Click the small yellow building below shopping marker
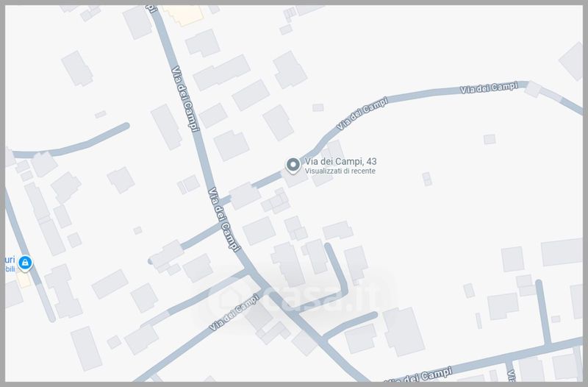The width and height of the screenshot is (588, 387). pyautogui.click(x=24, y=280)
